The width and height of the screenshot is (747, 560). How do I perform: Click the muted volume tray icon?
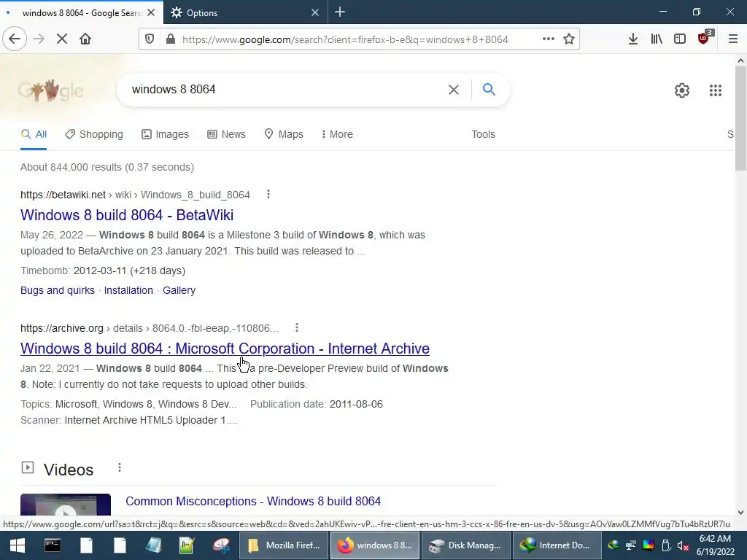[683, 545]
